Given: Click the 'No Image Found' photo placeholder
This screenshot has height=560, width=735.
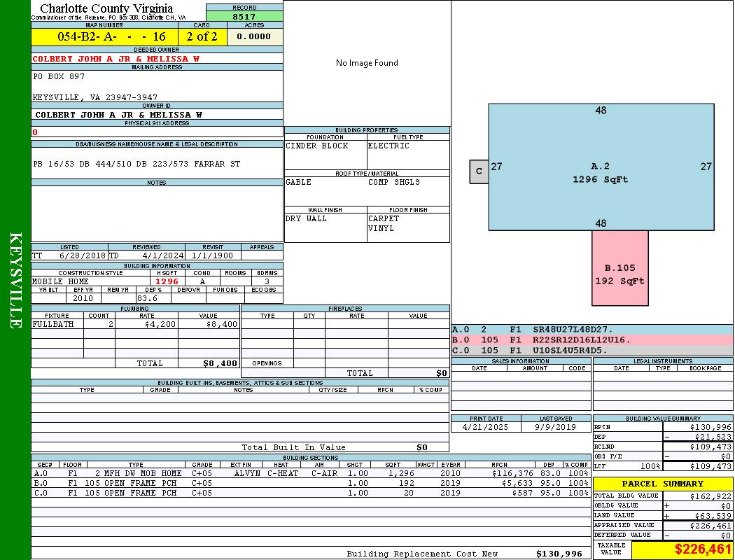Looking at the screenshot, I should (x=367, y=63).
